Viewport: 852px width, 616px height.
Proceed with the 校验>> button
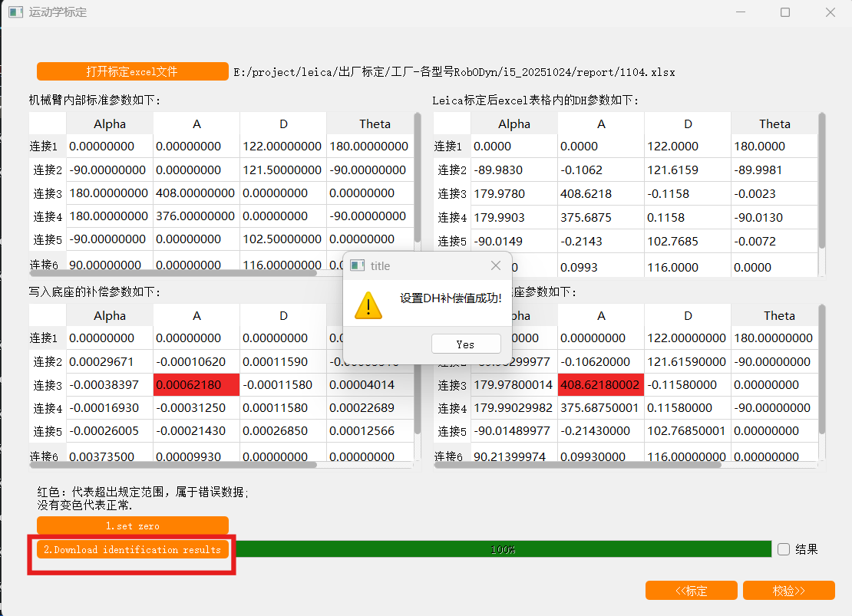pos(788,591)
